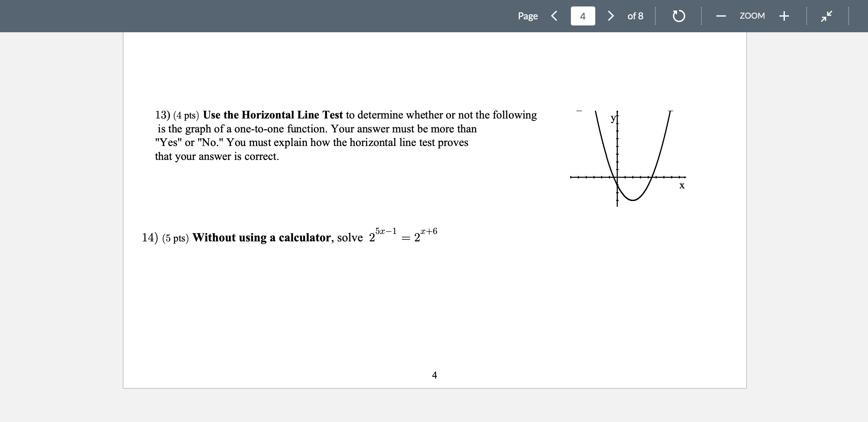Rotate the document one more time
The width and height of the screenshot is (868, 422).
[x=679, y=16]
